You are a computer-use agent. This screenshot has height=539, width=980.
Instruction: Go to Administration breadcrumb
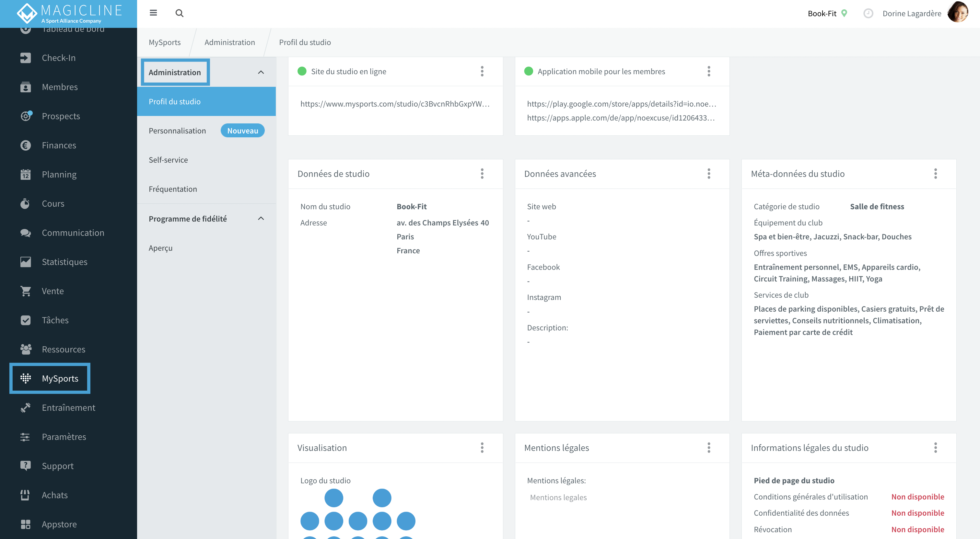pyautogui.click(x=230, y=42)
